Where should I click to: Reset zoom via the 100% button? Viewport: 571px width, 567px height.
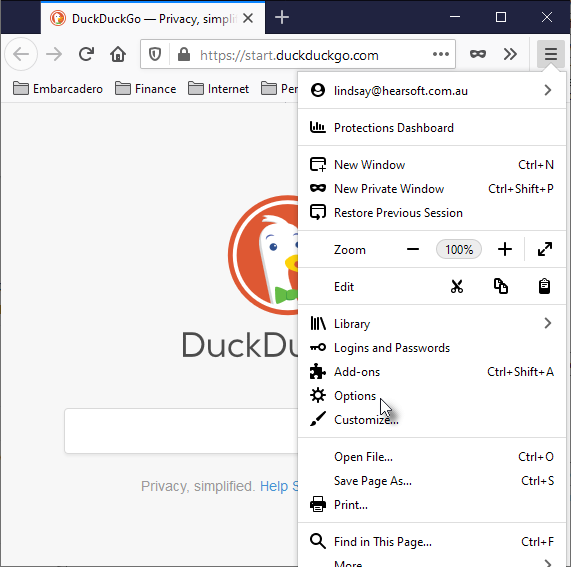(459, 249)
